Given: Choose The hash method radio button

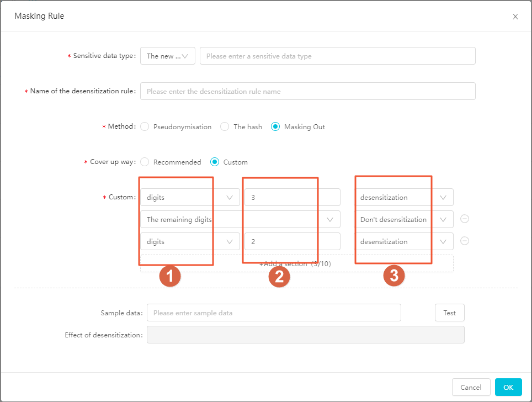Looking at the screenshot, I should 225,127.
